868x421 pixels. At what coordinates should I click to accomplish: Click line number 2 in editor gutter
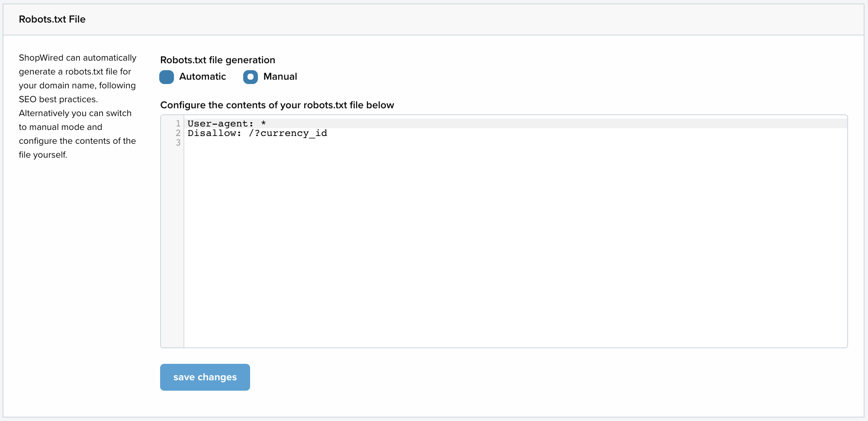178,133
